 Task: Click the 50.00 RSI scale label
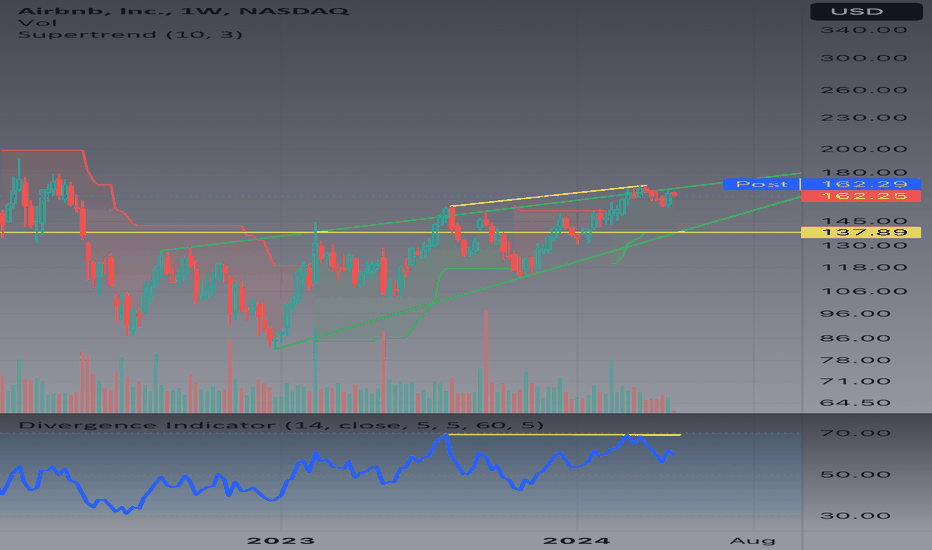coord(855,475)
